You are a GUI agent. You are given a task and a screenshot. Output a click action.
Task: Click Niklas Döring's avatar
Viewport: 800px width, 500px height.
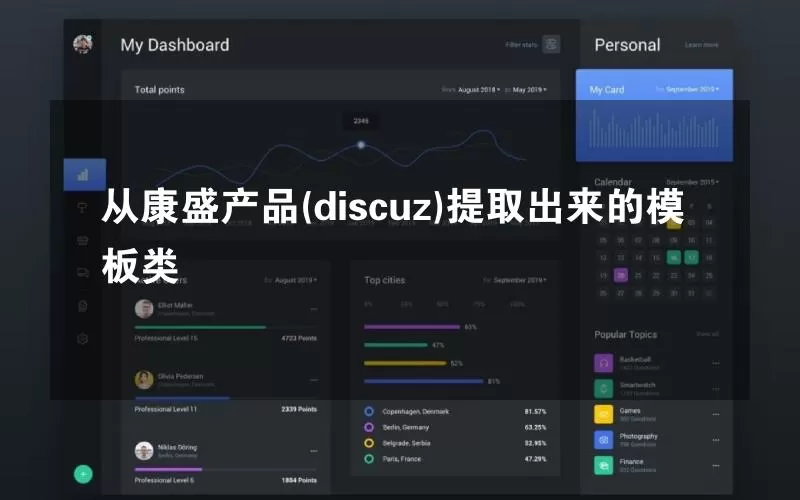point(144,451)
